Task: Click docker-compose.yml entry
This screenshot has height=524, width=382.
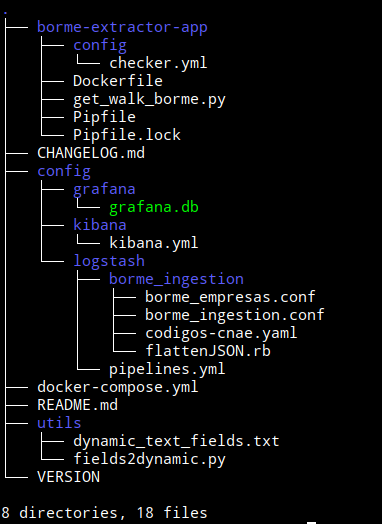Action: coord(118,387)
